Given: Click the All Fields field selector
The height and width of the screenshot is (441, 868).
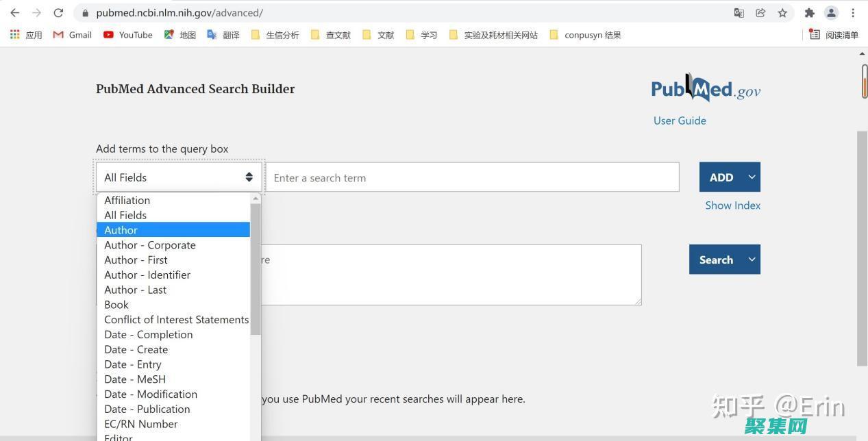Looking at the screenshot, I should coord(178,177).
